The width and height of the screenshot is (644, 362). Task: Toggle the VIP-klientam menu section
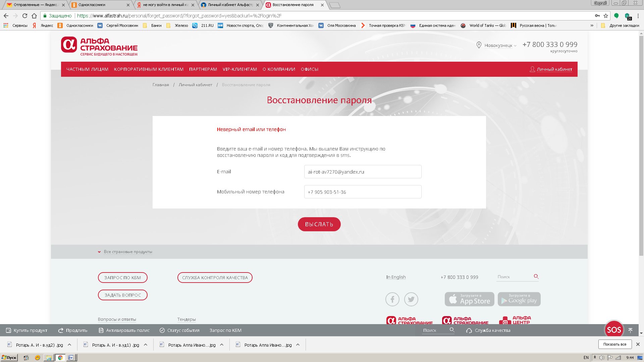coord(239,69)
